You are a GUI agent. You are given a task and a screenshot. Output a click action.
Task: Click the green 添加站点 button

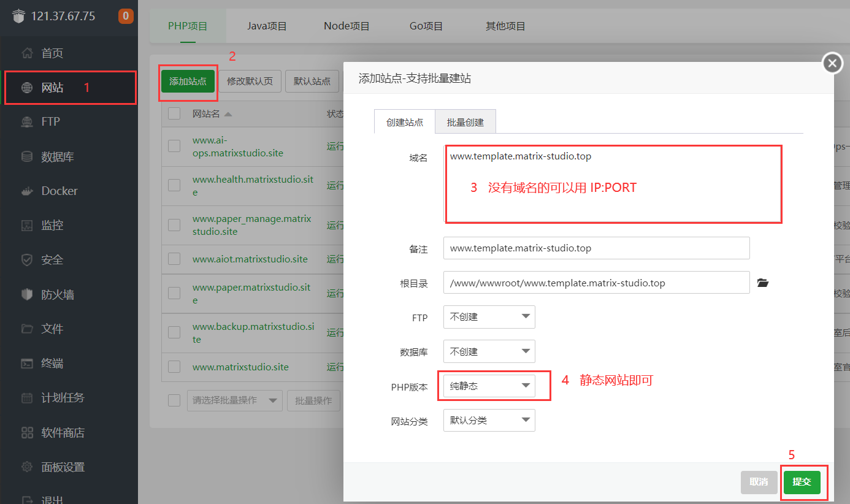click(188, 81)
